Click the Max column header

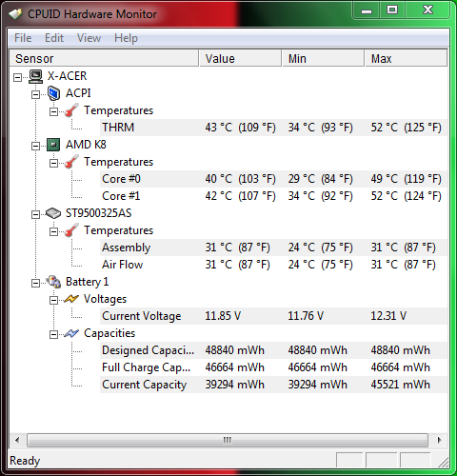point(406,58)
